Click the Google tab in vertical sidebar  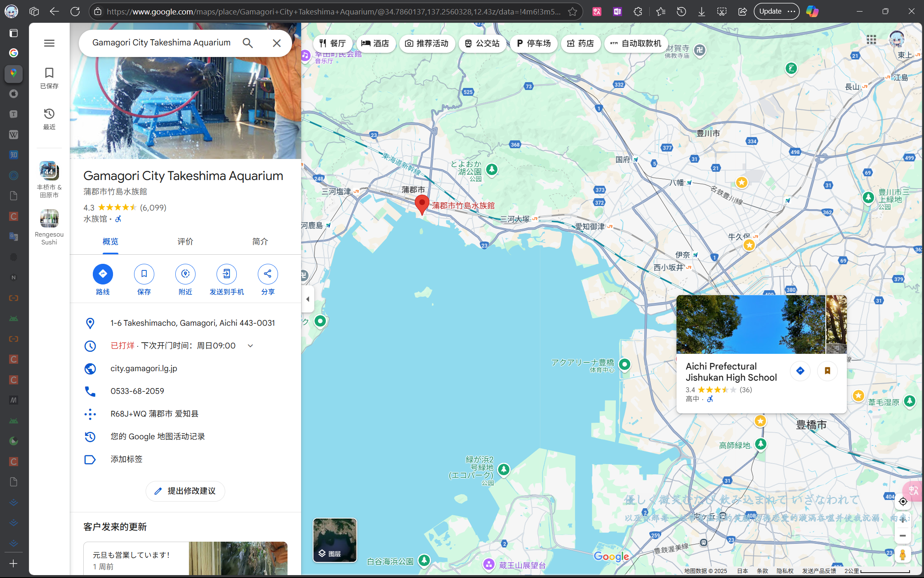pos(14,53)
